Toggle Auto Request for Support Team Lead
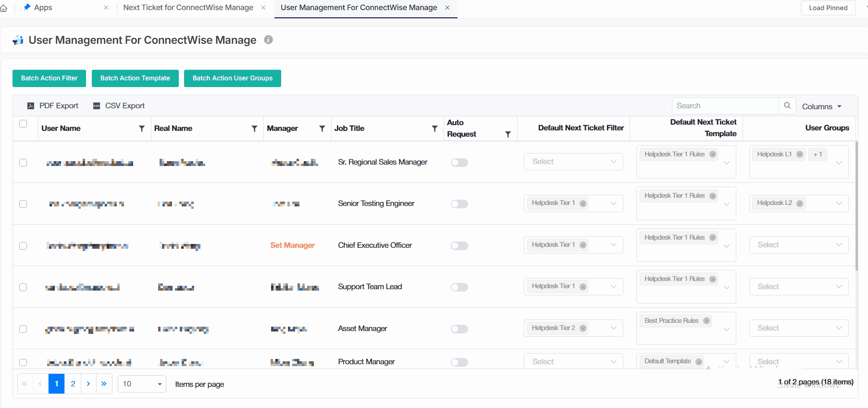868x408 pixels. [x=459, y=287]
